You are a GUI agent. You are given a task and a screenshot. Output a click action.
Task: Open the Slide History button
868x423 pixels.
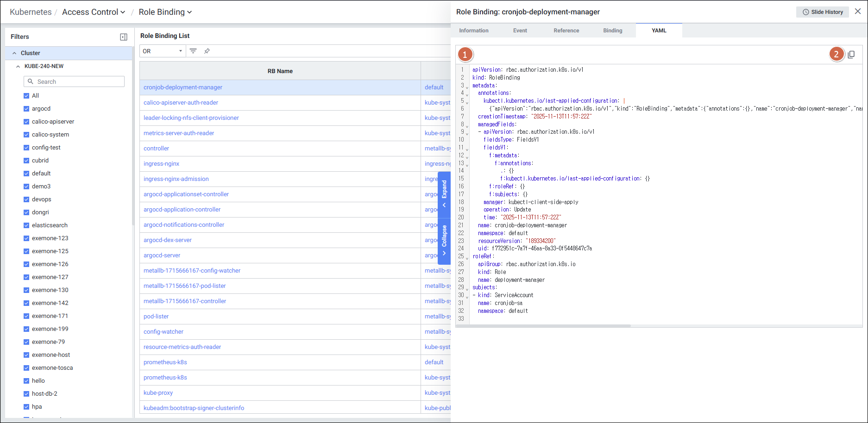tap(822, 12)
